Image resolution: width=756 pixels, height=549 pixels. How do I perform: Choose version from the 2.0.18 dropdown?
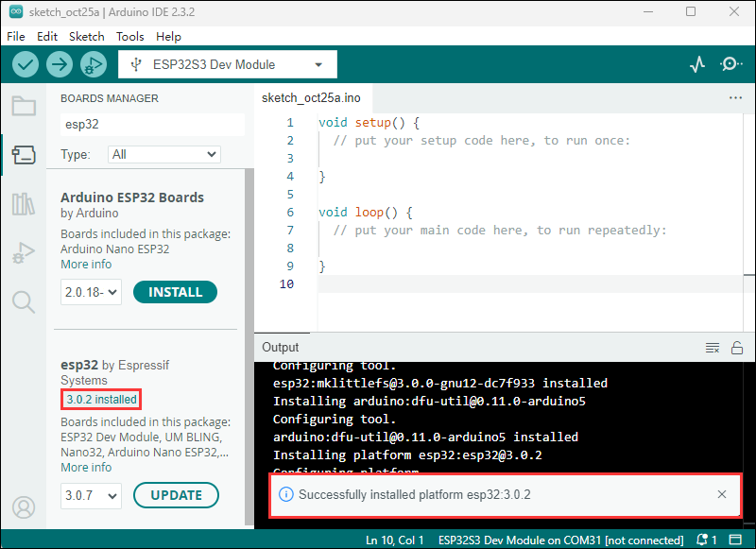tap(91, 292)
